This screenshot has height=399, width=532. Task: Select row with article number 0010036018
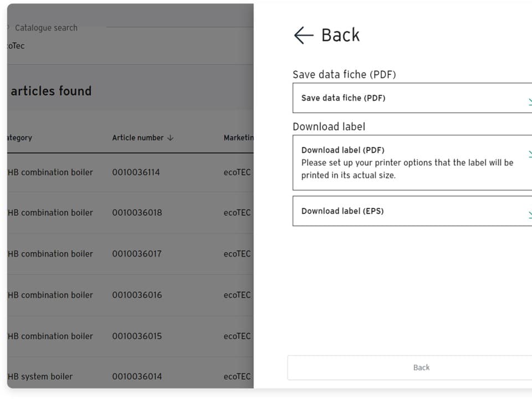click(137, 213)
